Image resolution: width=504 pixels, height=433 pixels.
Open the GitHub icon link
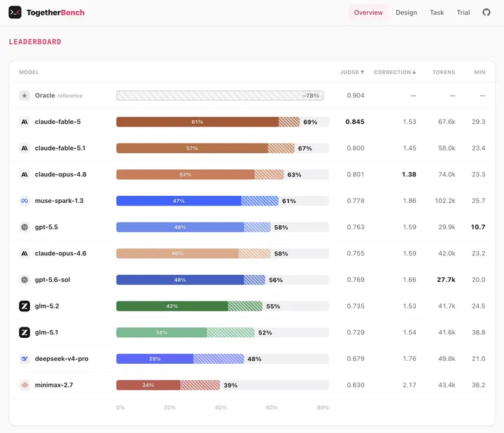pyautogui.click(x=486, y=13)
